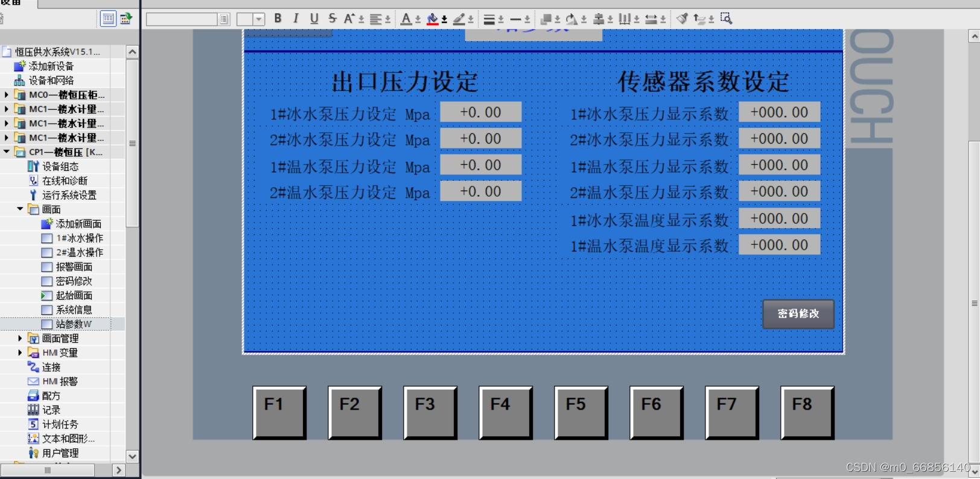This screenshot has width=980, height=479.
Task: Collapse the CP1—楼恒压 device node
Action: (7, 152)
